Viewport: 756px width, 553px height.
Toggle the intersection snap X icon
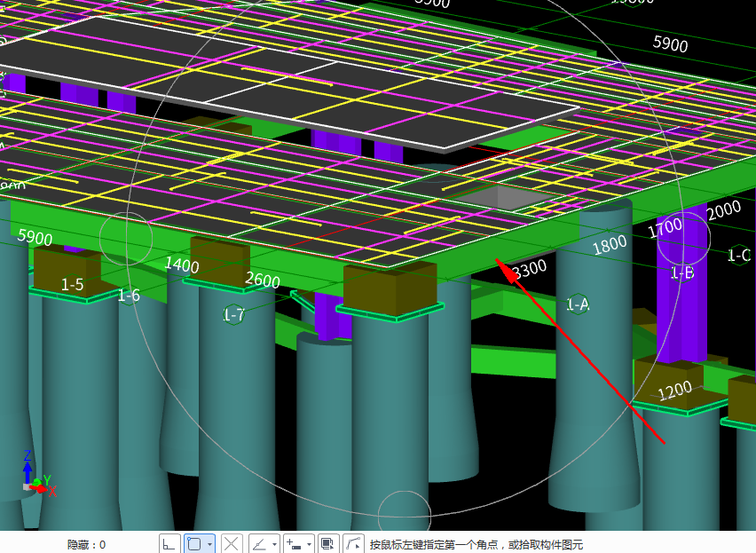(x=232, y=544)
